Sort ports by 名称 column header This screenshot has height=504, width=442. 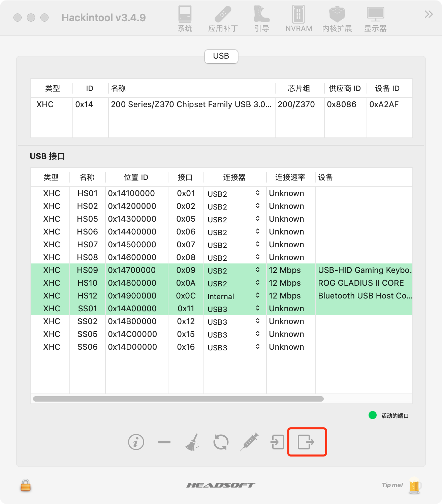(x=87, y=177)
